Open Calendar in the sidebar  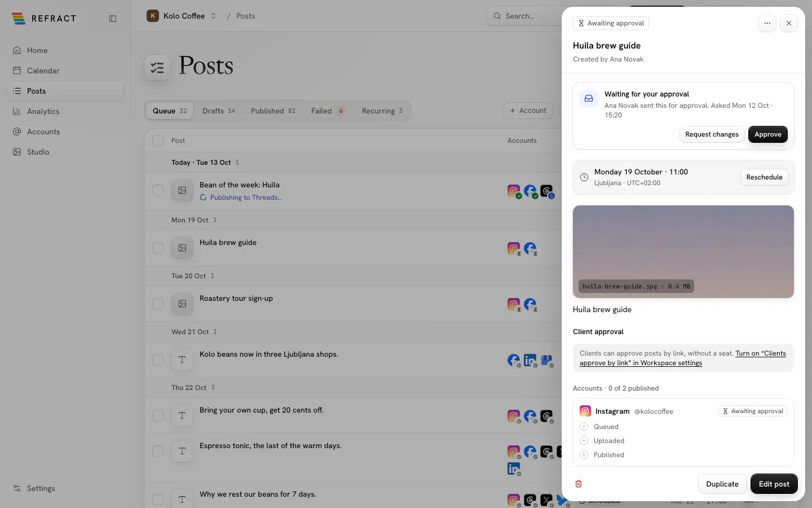click(65, 71)
